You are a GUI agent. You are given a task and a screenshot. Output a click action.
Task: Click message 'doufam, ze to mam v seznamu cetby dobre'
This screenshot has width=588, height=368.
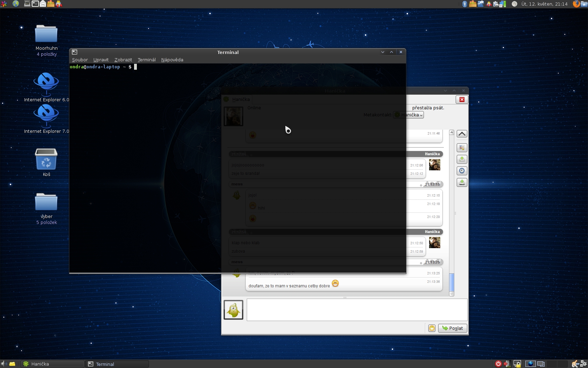(x=289, y=286)
